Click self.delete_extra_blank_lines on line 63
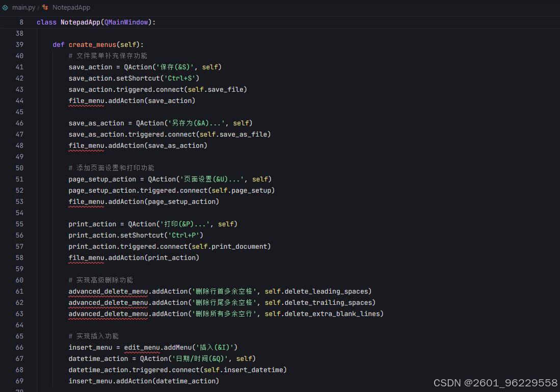 322,313
